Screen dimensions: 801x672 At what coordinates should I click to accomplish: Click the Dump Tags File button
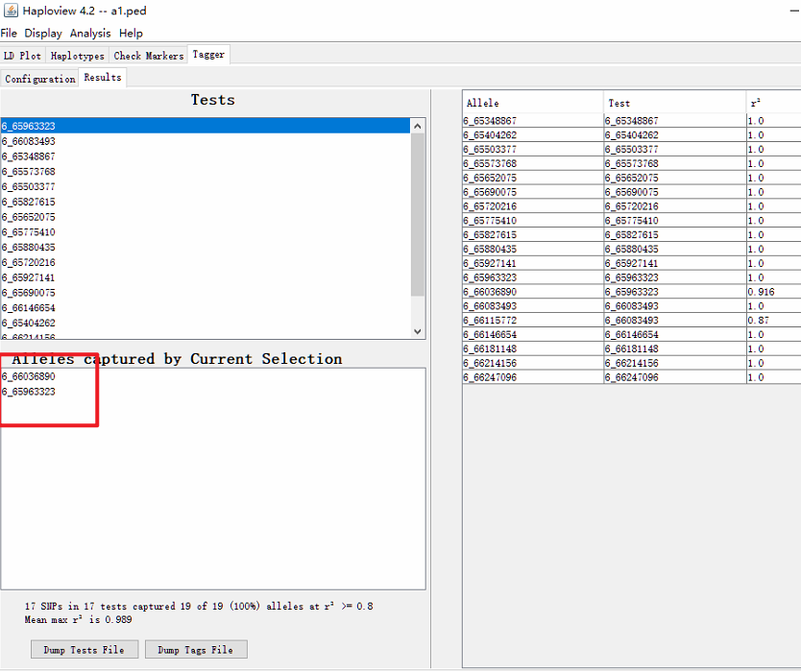[x=196, y=650]
